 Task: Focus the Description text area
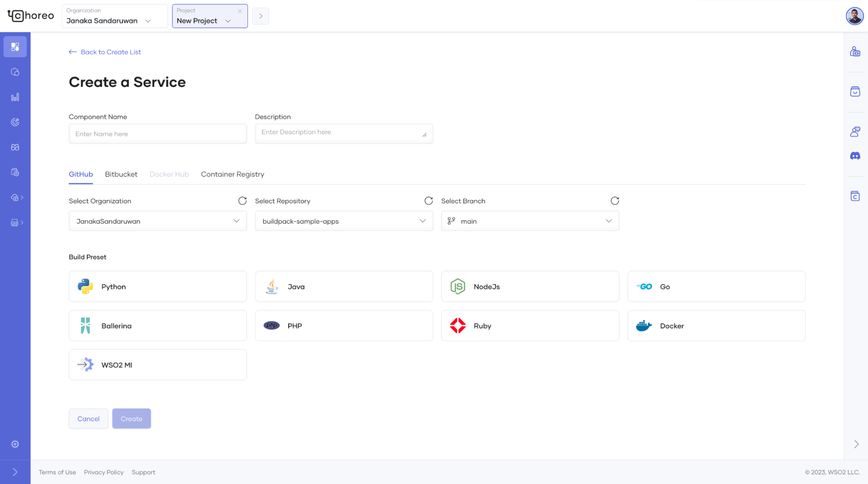(344, 134)
